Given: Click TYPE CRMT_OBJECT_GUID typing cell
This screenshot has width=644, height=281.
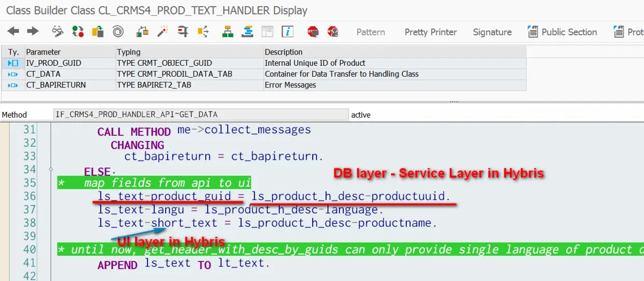Looking at the screenshot, I should [x=190, y=63].
